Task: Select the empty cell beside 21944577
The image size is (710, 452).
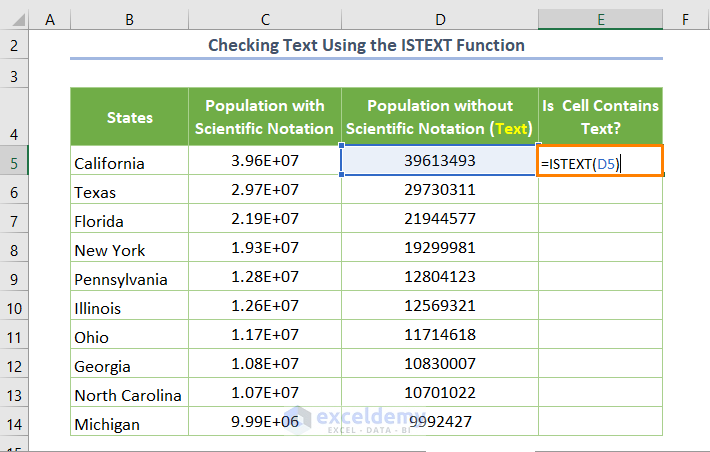Action: (x=600, y=220)
